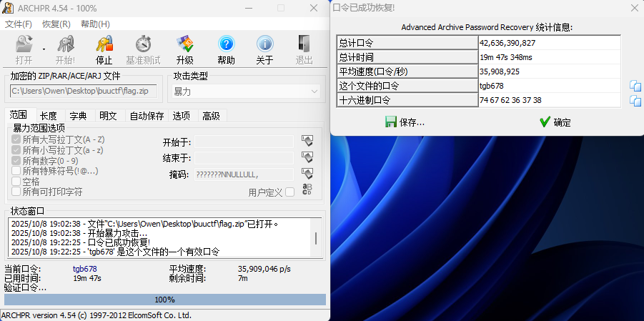Click 确定 in the statistics dialog
The width and height of the screenshot is (644, 321).
pyautogui.click(x=555, y=122)
